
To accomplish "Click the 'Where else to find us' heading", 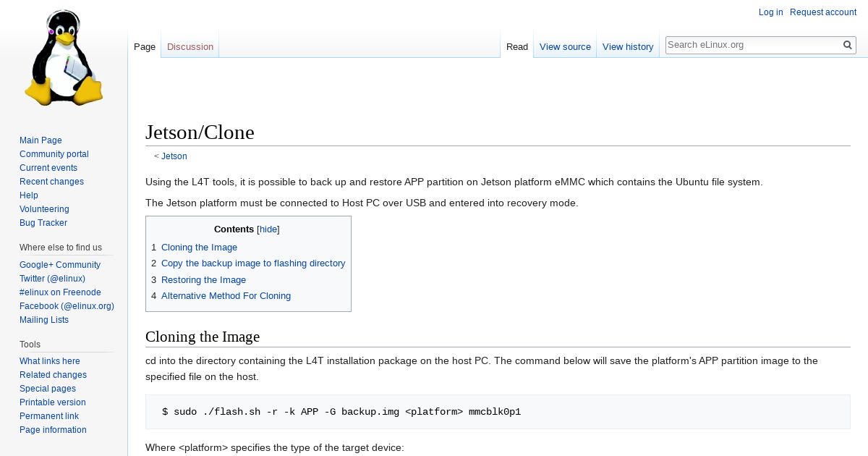I will point(61,248).
